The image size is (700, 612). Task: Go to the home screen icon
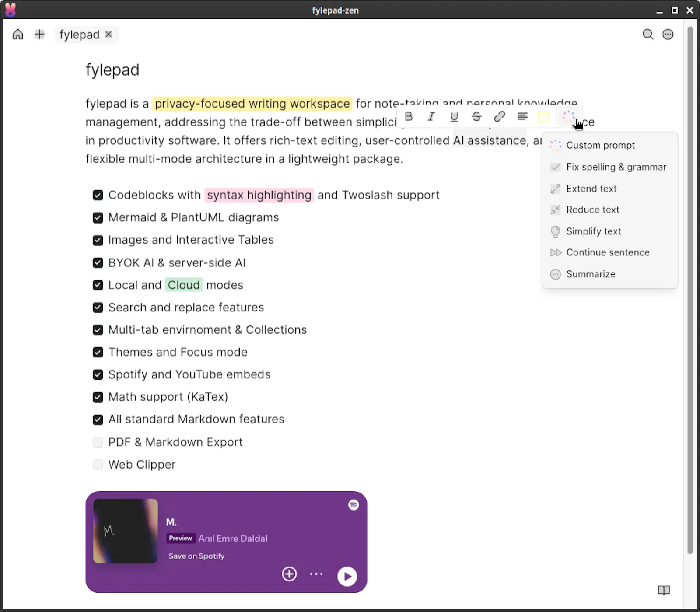17,34
